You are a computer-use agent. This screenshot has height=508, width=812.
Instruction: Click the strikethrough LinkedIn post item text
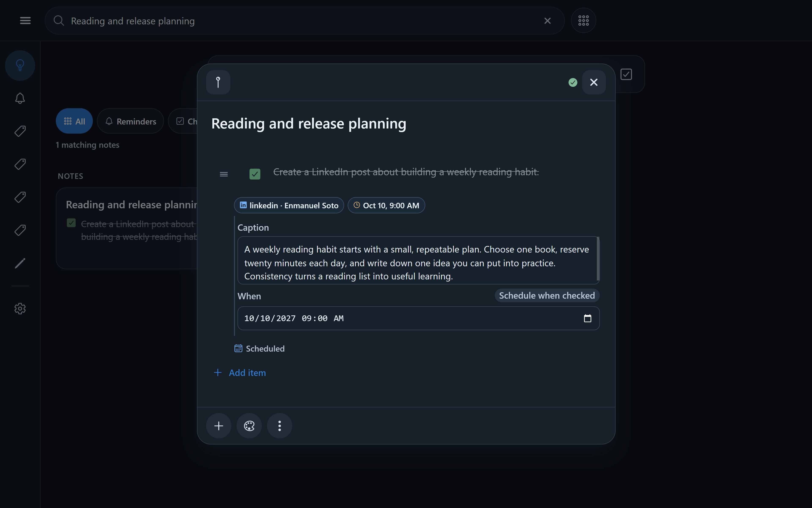tap(406, 172)
